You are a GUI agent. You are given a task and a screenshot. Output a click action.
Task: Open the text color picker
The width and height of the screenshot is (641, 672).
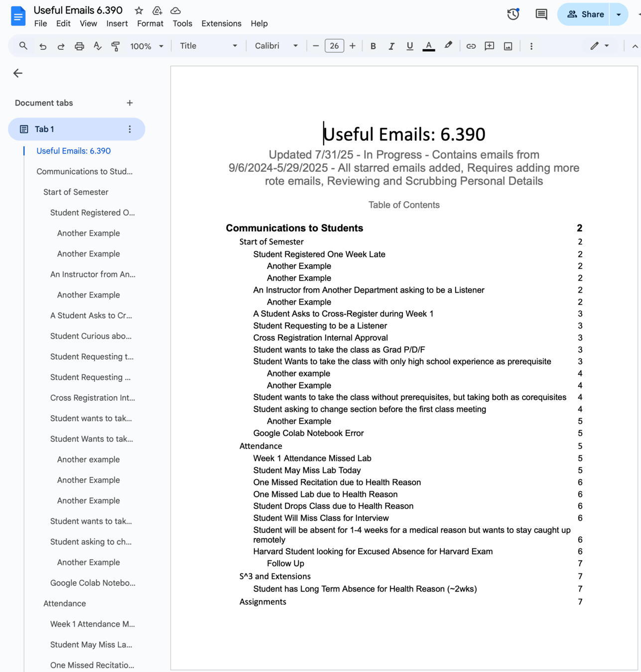point(429,46)
